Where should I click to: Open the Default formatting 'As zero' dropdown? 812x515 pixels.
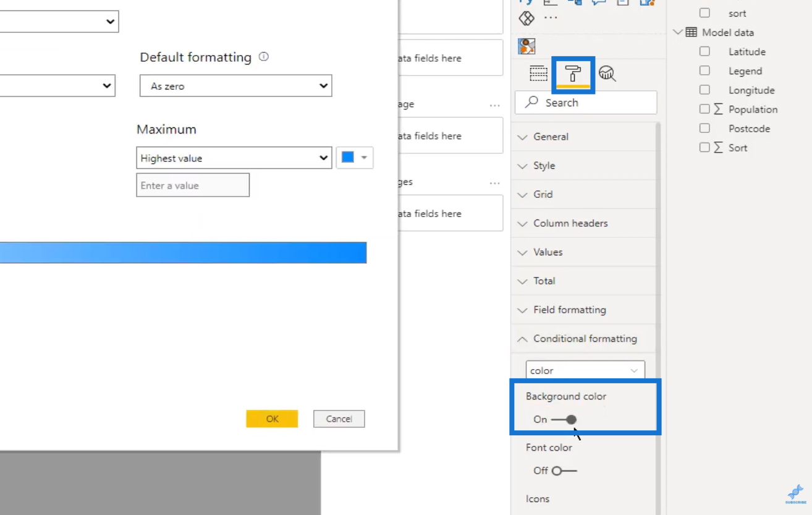point(236,86)
